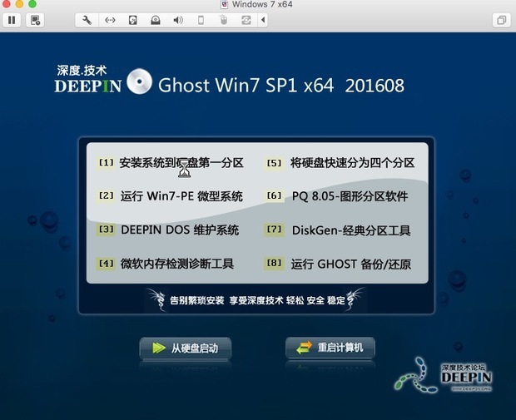Select option 6 PQ 8.05 partition software
The height and width of the screenshot is (420, 516).
(337, 196)
